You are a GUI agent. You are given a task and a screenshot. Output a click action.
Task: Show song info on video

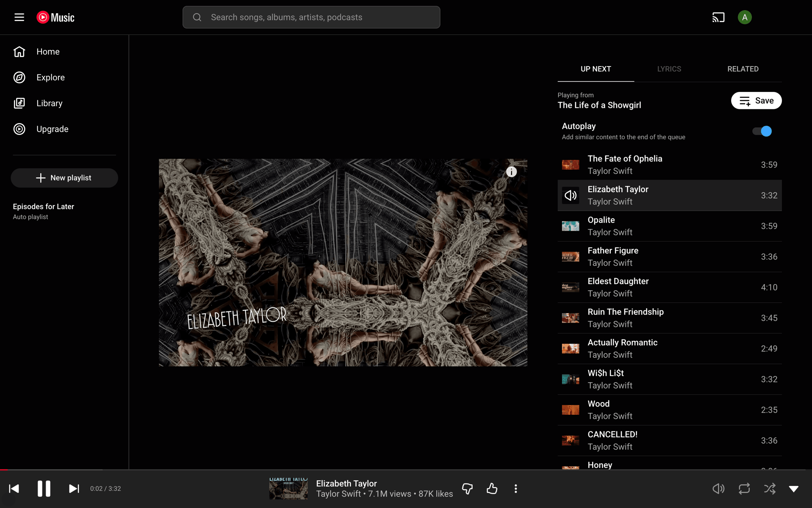[x=511, y=172]
